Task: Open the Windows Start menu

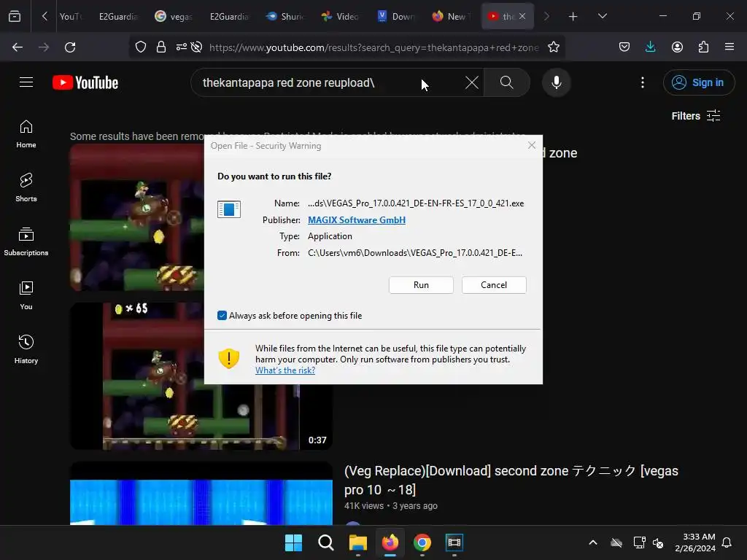Action: [x=293, y=542]
